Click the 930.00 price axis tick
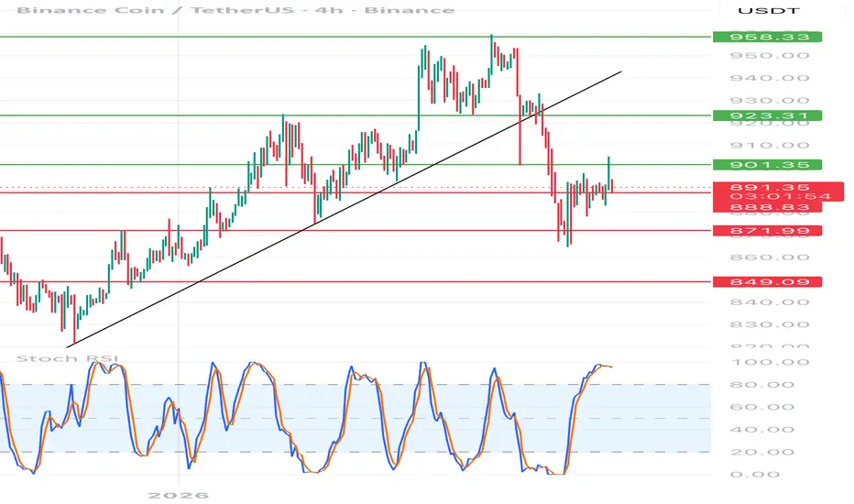 pos(769,101)
